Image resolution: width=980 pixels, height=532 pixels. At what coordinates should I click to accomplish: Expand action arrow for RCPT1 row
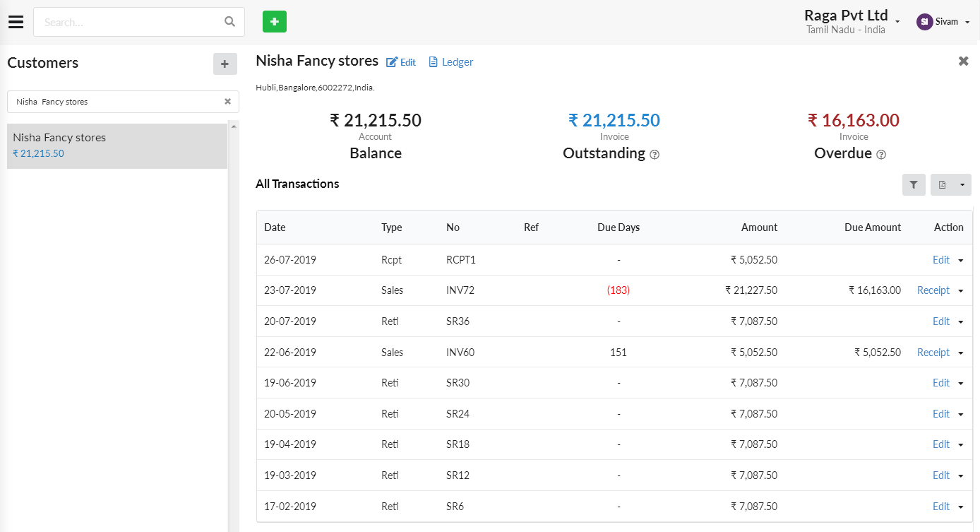[x=961, y=260]
